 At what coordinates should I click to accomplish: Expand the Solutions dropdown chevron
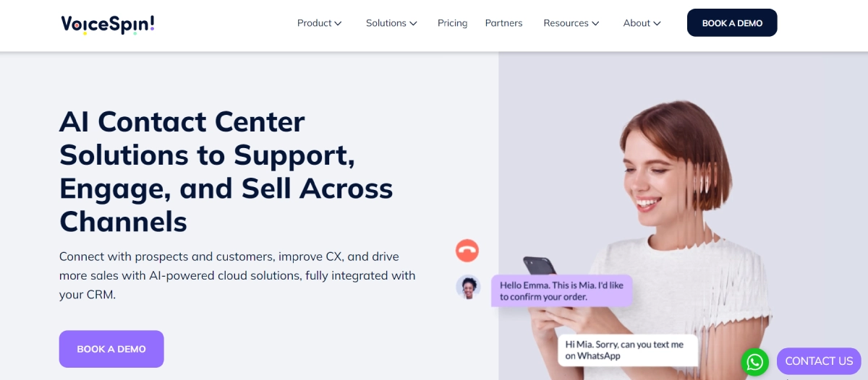[x=413, y=24]
